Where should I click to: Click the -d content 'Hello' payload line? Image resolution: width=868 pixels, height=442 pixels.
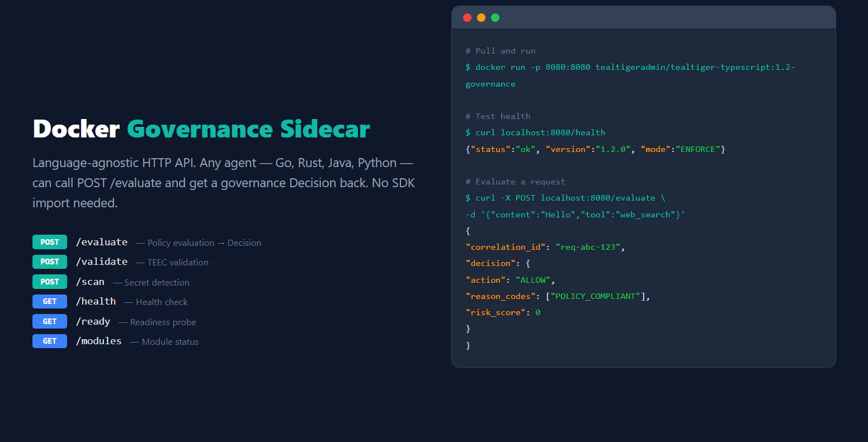pyautogui.click(x=575, y=215)
